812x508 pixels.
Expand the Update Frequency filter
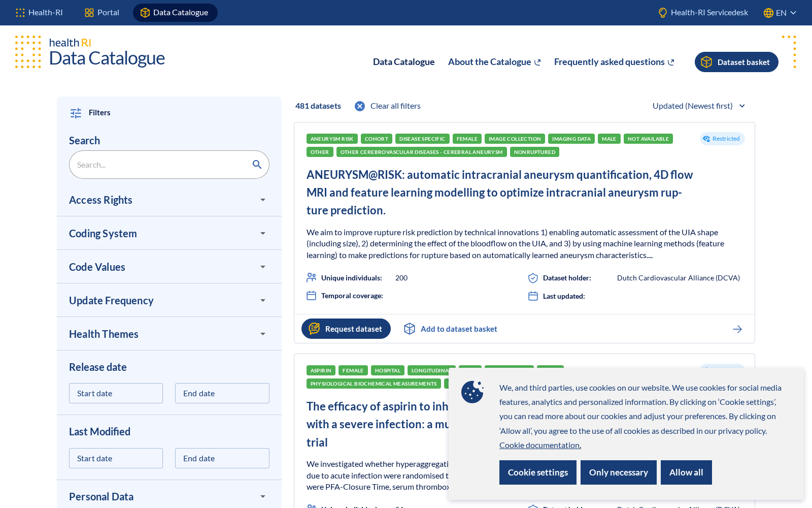[x=169, y=301]
